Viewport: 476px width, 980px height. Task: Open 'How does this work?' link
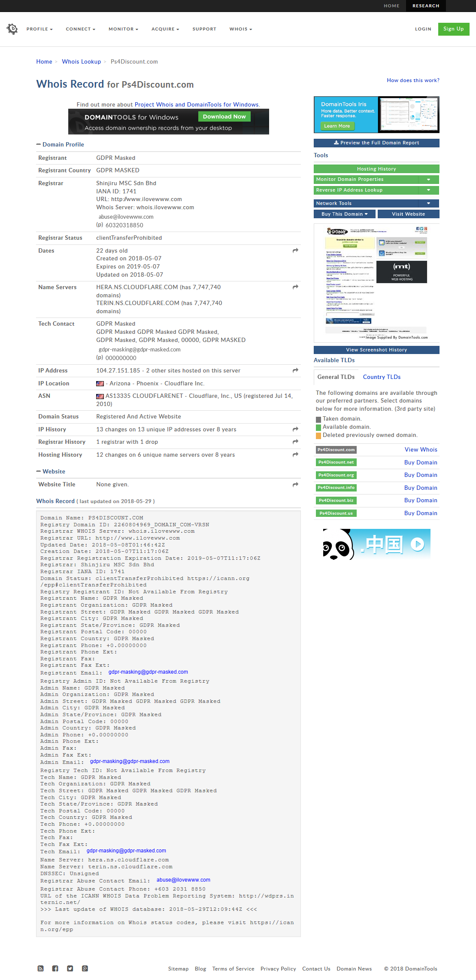click(x=413, y=80)
